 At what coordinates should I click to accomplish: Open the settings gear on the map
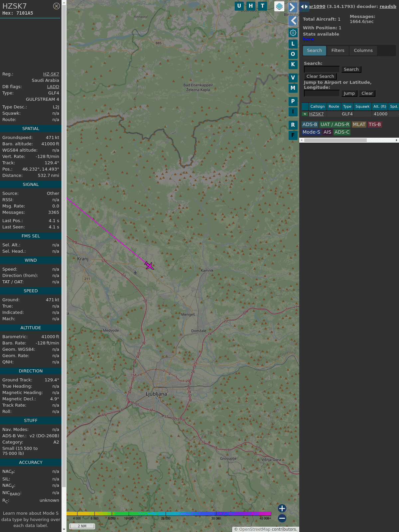[293, 33]
